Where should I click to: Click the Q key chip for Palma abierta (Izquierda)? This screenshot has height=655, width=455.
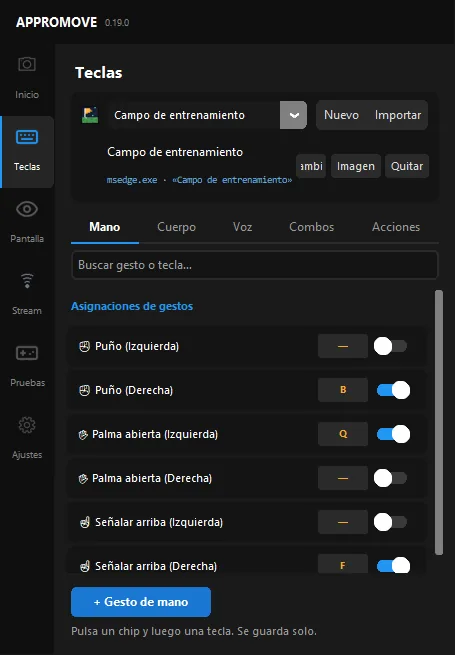click(x=343, y=434)
